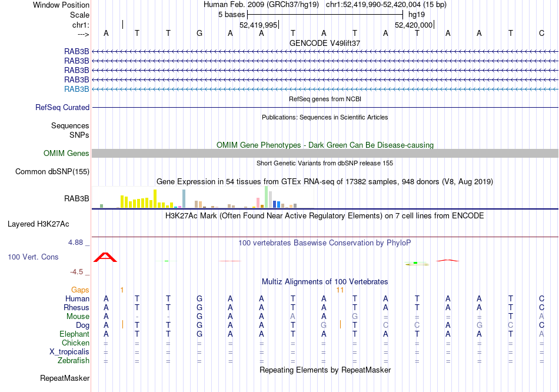Click the header text 'Human Feb. 2009 (GRCh37/hg19)'
The height and width of the screenshot is (392, 559).
coord(262,5)
